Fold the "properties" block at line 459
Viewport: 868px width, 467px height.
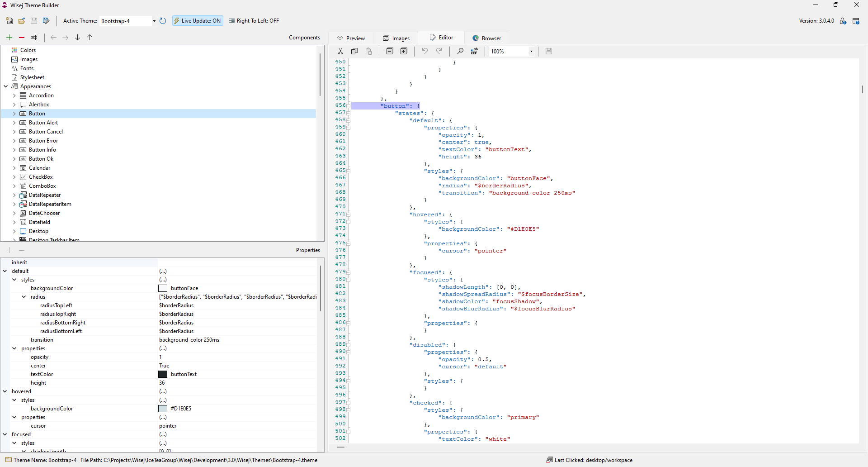point(349,128)
